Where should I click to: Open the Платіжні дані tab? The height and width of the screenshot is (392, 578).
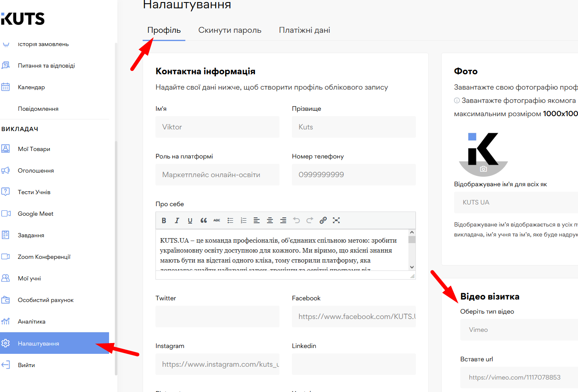[x=304, y=30]
